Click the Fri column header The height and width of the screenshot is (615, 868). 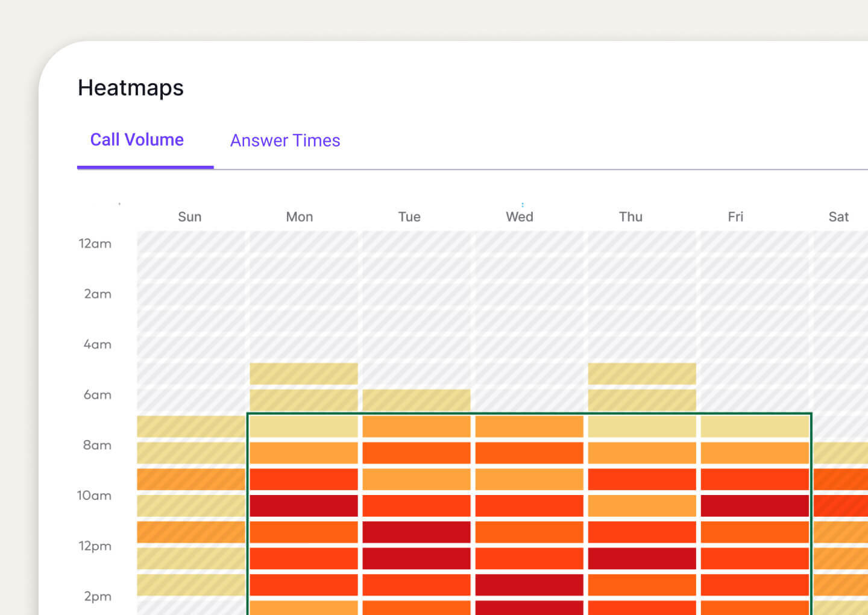click(735, 217)
